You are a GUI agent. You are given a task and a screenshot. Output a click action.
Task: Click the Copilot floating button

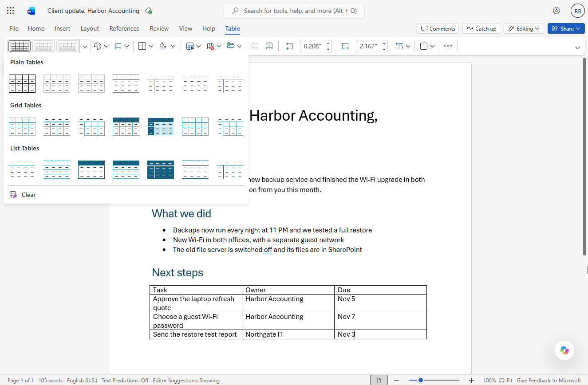coord(564,350)
